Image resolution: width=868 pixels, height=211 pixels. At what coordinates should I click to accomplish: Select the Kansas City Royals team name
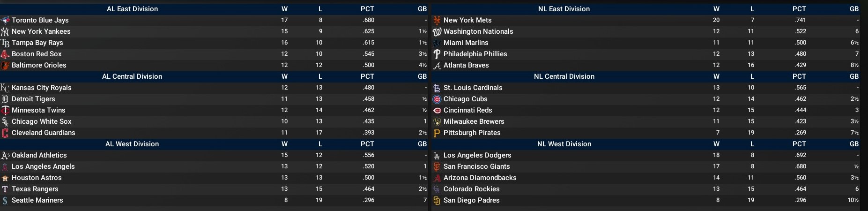coord(41,88)
